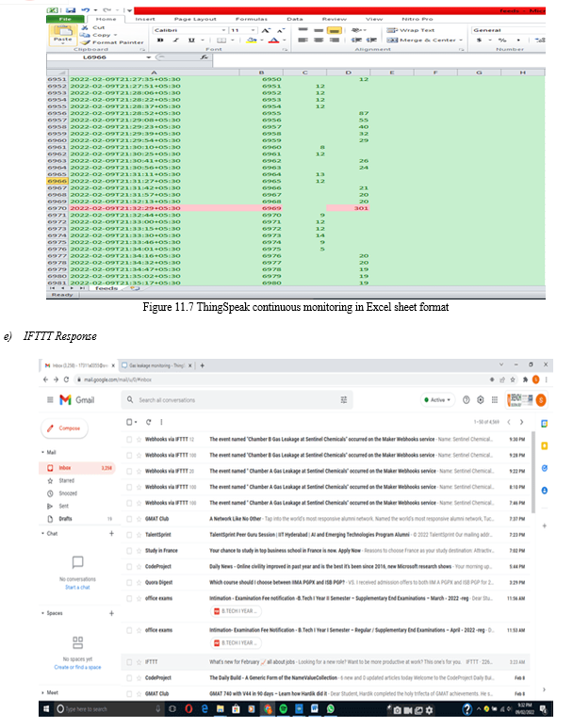Open the Excel Name Box dropdown arrow
Screen dimensions: 573x728
(149, 57)
